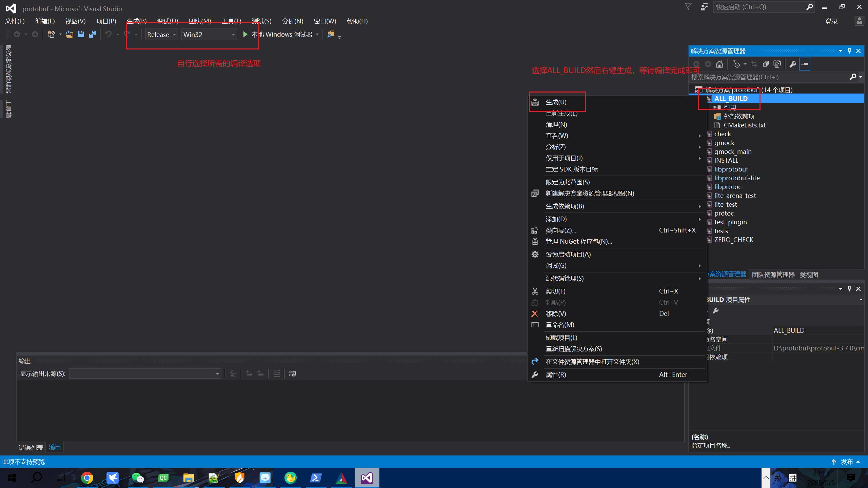868x488 pixels.
Task: Click the Undo arrow icon
Action: pos(108,34)
